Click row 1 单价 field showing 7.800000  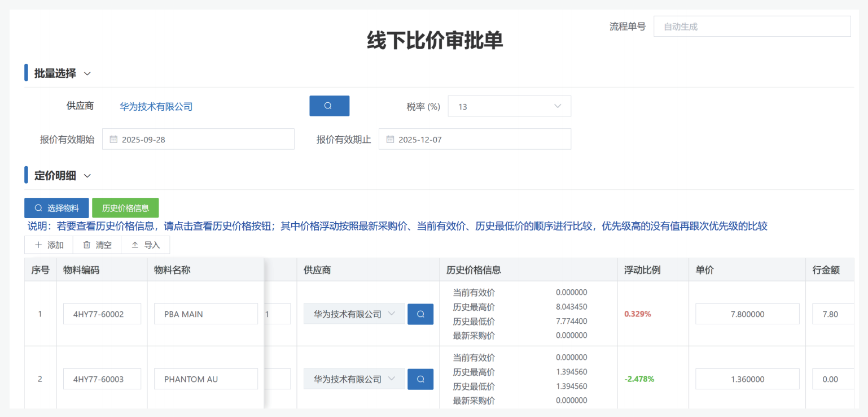pos(747,314)
